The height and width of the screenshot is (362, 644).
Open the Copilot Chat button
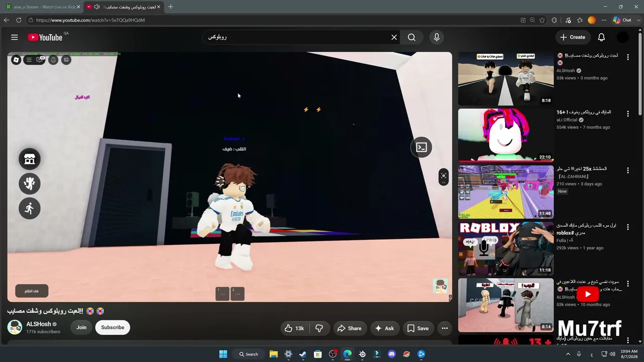coord(622,20)
